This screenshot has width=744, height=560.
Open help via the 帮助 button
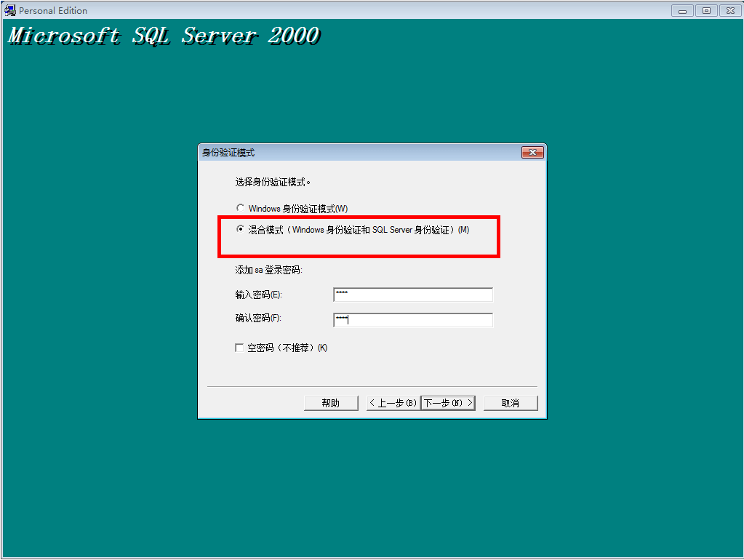(331, 402)
